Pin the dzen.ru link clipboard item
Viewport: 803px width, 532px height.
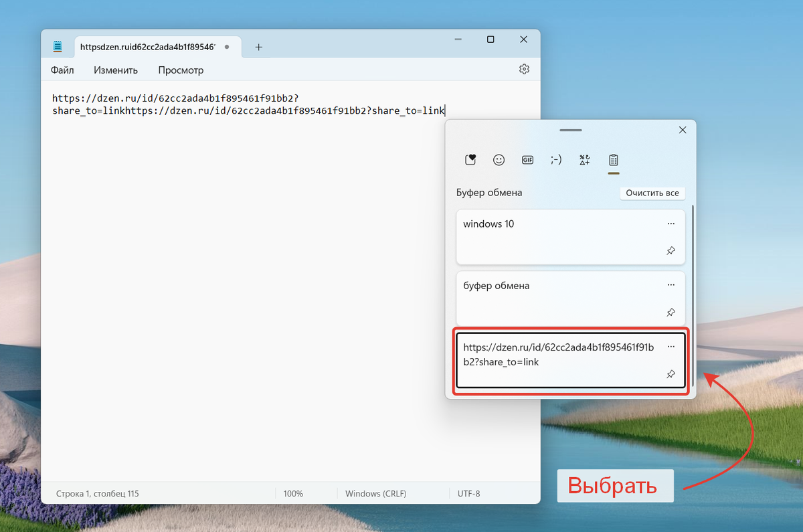tap(671, 374)
